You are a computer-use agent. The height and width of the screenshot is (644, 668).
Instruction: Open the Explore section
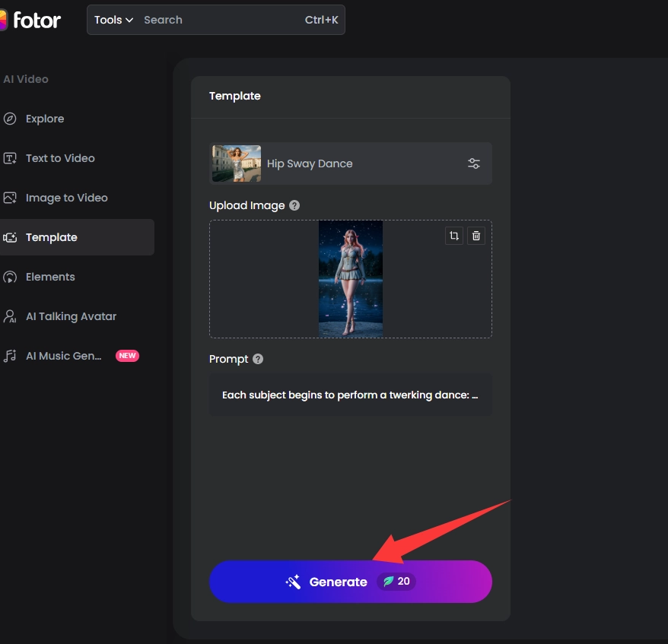tap(46, 119)
